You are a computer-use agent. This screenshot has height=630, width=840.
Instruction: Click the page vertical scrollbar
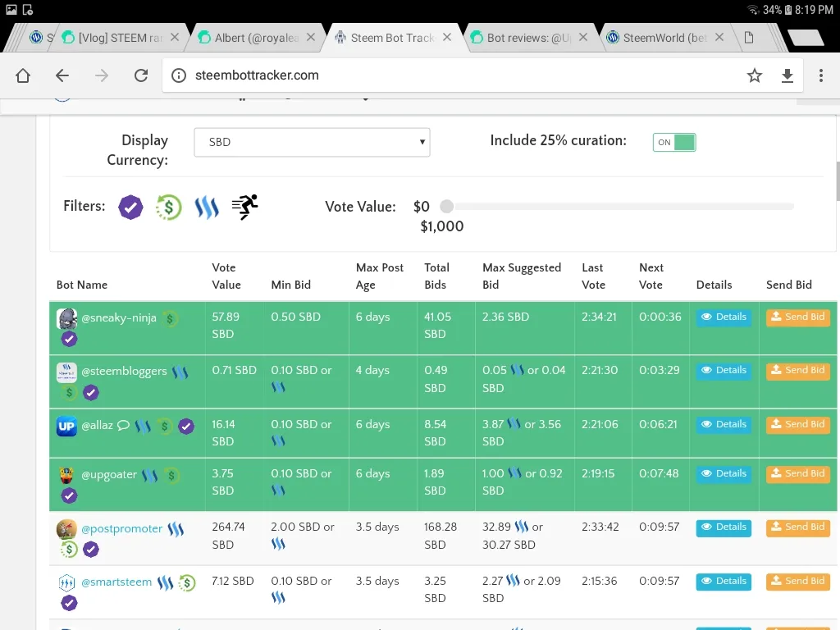[838, 181]
